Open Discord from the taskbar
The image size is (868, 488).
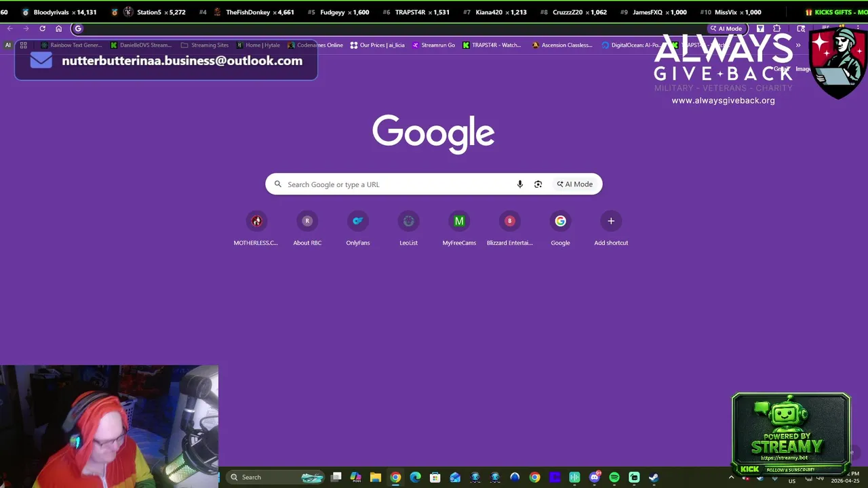click(x=595, y=477)
